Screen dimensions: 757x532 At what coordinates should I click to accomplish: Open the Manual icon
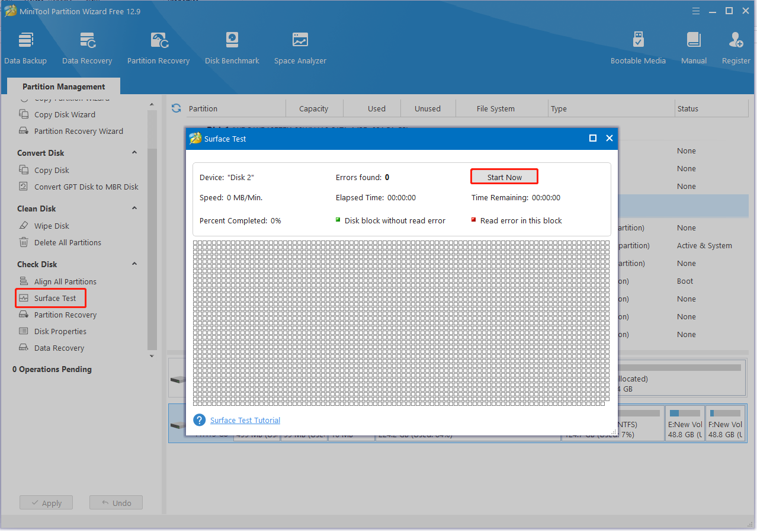pos(694,48)
